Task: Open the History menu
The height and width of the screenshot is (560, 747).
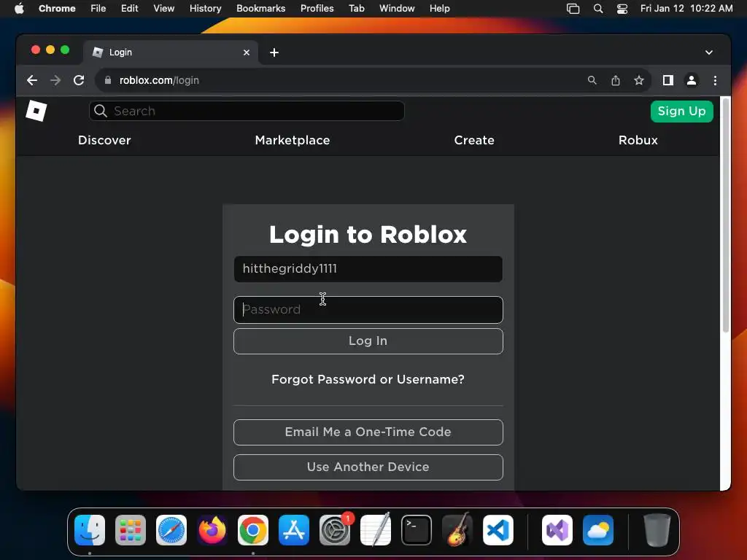Action: tap(205, 8)
